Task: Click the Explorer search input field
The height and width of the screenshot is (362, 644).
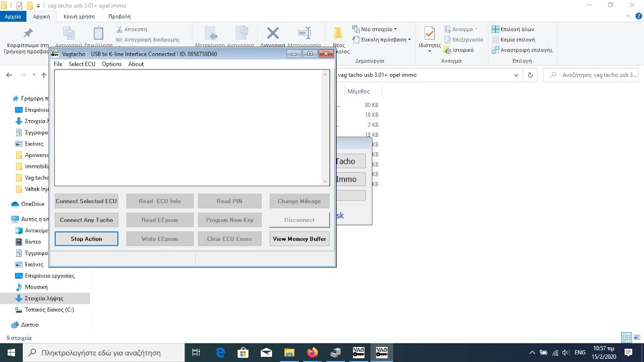Action: coord(592,75)
